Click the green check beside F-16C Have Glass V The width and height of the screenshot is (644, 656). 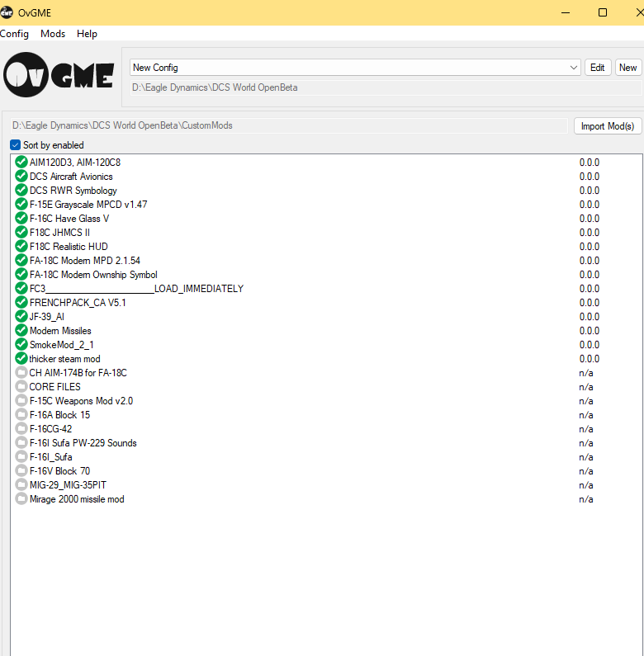tap(21, 218)
